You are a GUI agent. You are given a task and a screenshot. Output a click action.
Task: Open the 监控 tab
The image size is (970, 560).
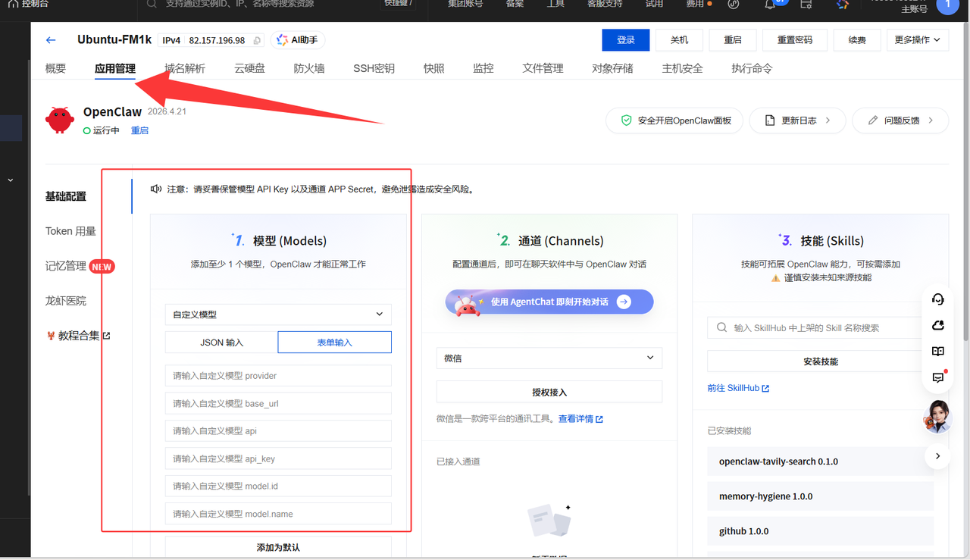[483, 68]
